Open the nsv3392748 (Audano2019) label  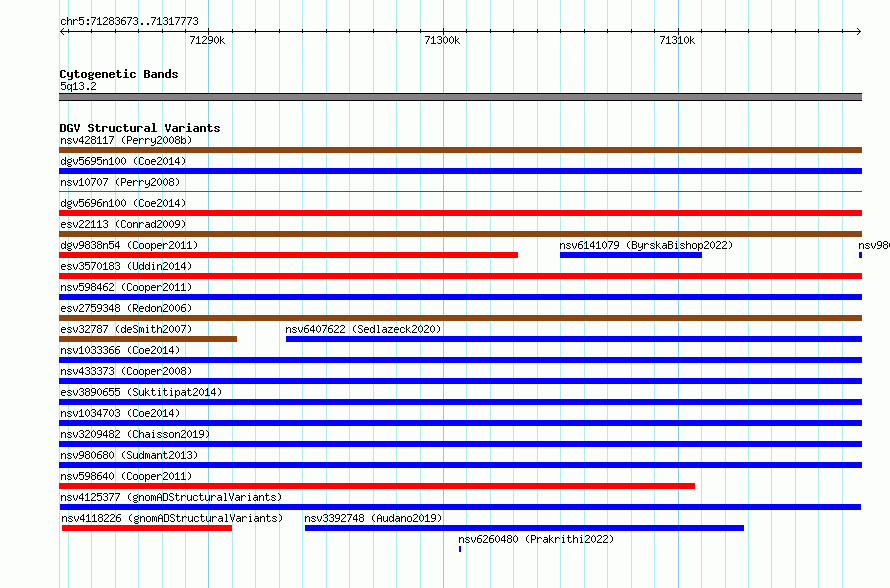[x=373, y=518]
